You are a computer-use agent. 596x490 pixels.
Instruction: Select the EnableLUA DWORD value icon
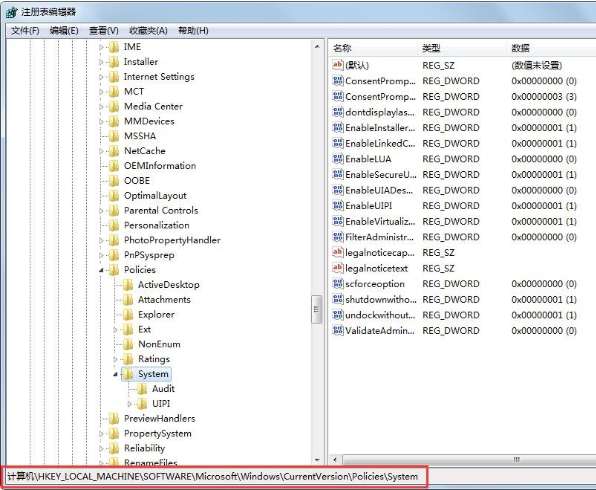338,159
